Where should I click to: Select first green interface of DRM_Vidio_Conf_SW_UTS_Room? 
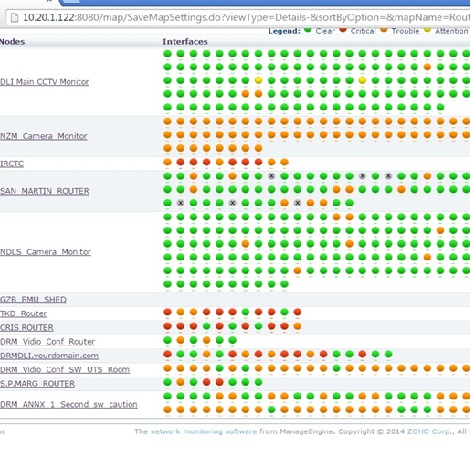pos(219,368)
